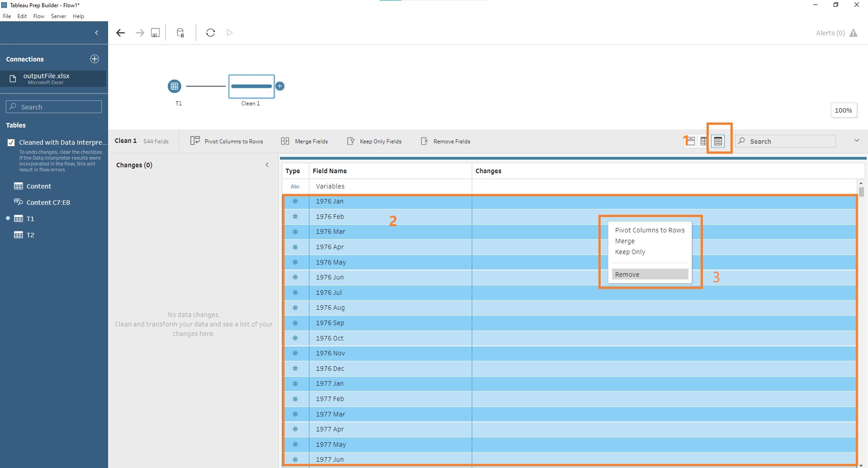The image size is (868, 468).
Task: Choose Merge in context menu
Action: 650,241
